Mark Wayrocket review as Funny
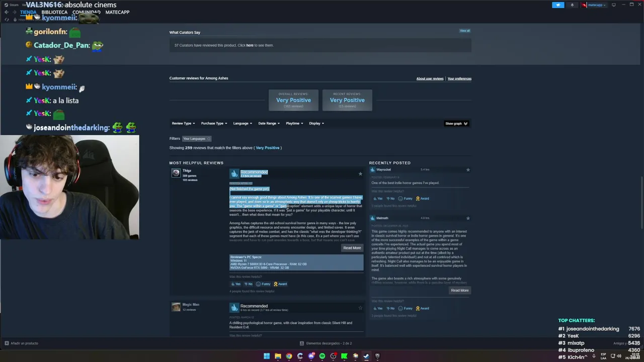The width and height of the screenshot is (644, 362). pos(406,199)
